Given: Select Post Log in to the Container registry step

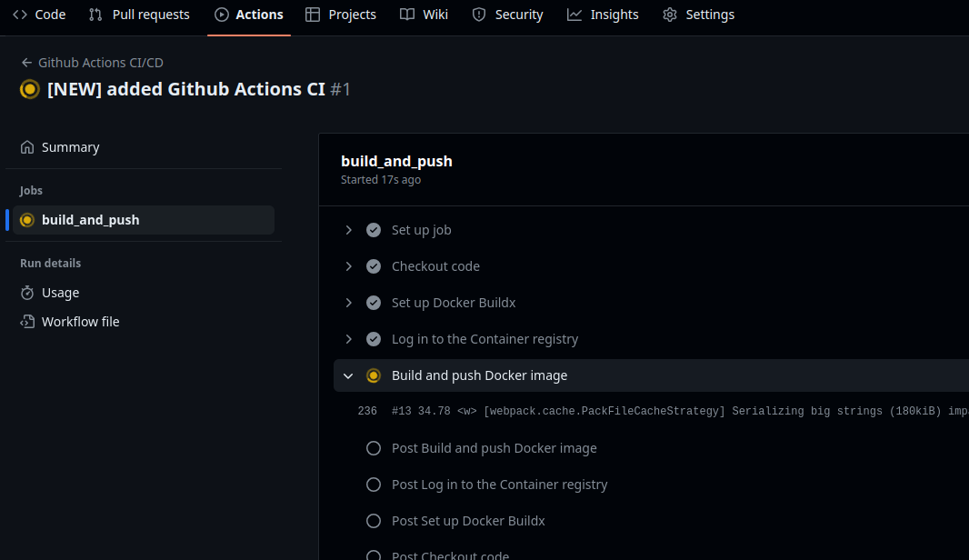Looking at the screenshot, I should click(x=499, y=485).
